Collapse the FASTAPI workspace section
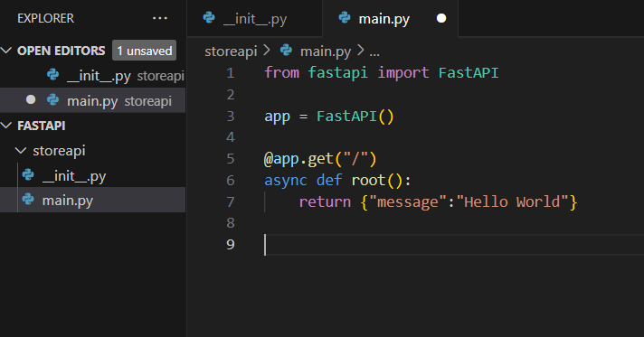 tap(6, 126)
